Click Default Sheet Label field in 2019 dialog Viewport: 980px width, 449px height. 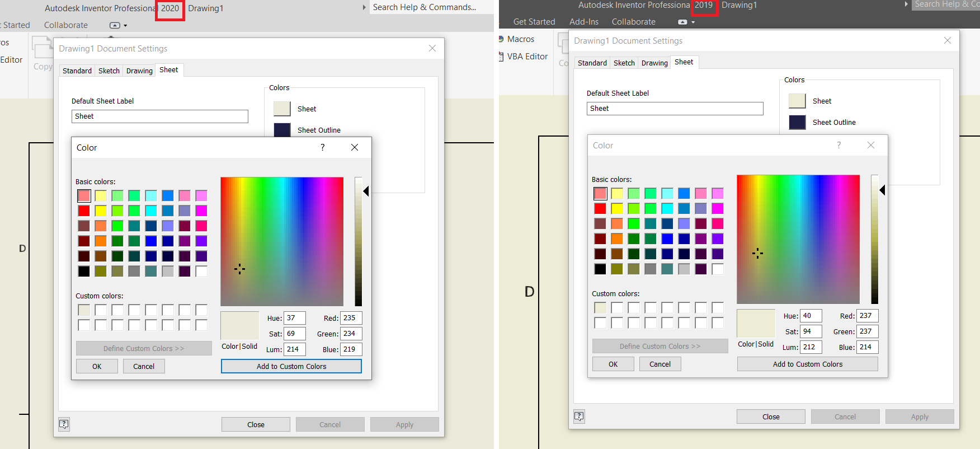(675, 109)
